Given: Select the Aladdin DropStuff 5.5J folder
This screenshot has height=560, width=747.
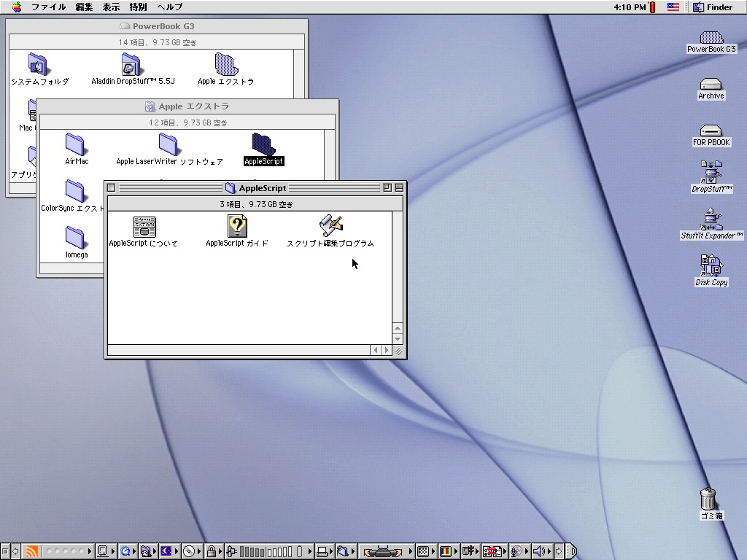Looking at the screenshot, I should [x=131, y=64].
